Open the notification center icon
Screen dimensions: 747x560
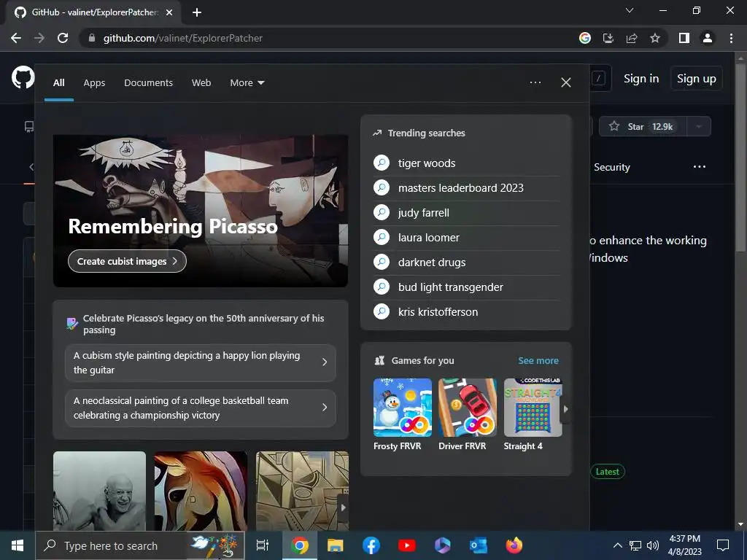723,545
